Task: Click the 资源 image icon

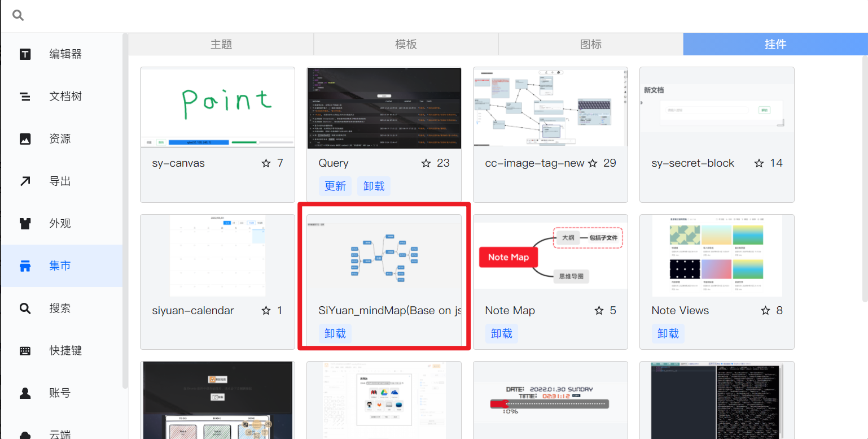Action: (x=25, y=139)
